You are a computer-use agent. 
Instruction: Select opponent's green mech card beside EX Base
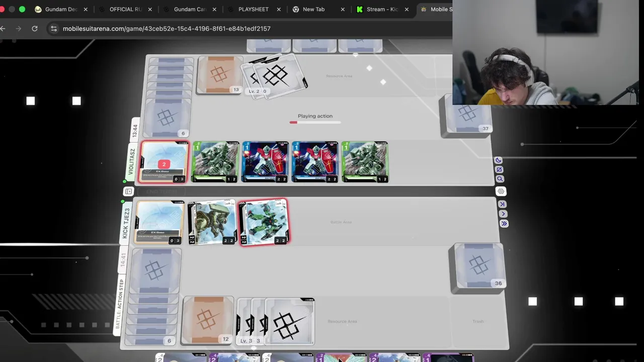point(215,162)
